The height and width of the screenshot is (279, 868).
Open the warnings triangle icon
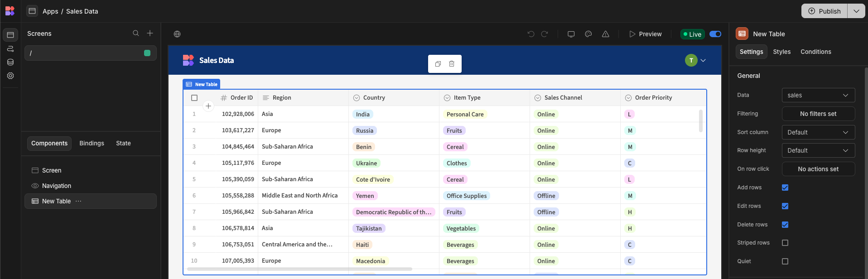coord(606,34)
